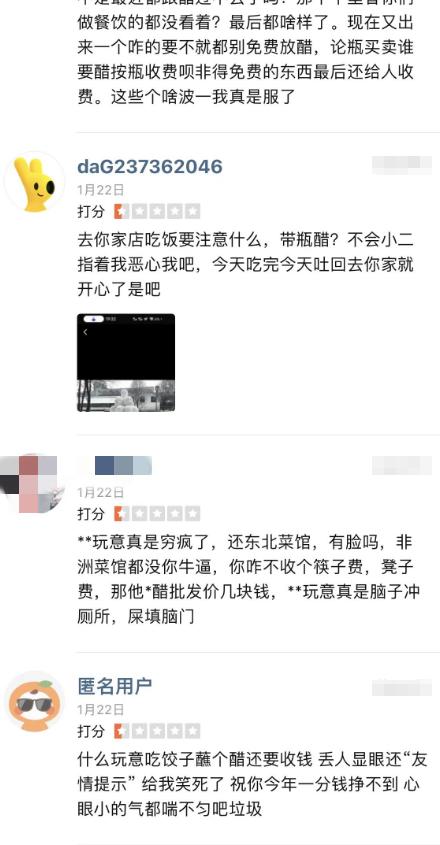This screenshot has height=845, width=440.
Task: Select the review text starting **玩意真是穷疯了
Action: 249,579
